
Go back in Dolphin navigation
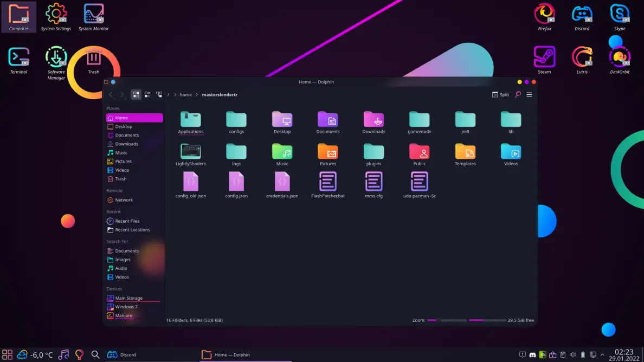111,94
